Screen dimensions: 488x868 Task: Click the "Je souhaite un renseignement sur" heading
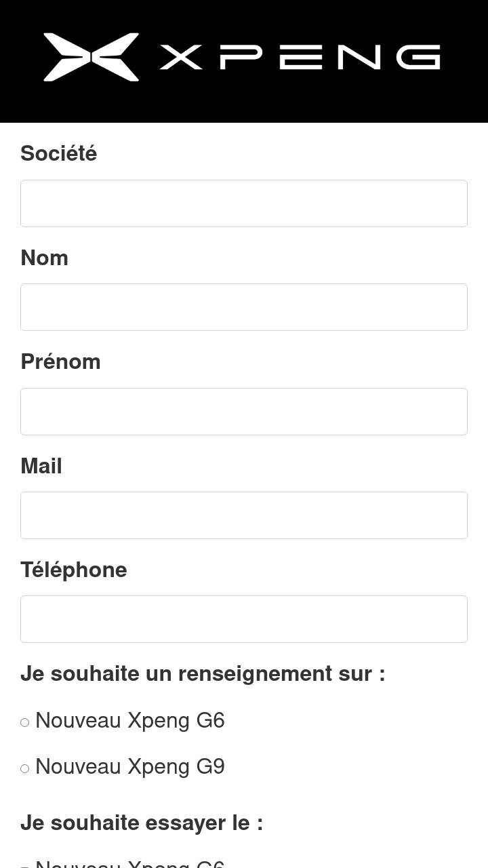coord(203,673)
